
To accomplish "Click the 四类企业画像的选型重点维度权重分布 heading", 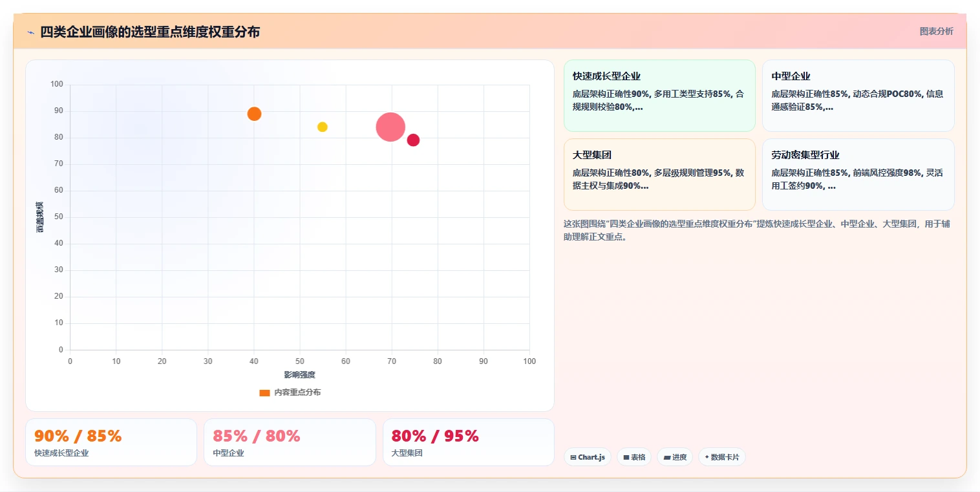I will (x=150, y=32).
